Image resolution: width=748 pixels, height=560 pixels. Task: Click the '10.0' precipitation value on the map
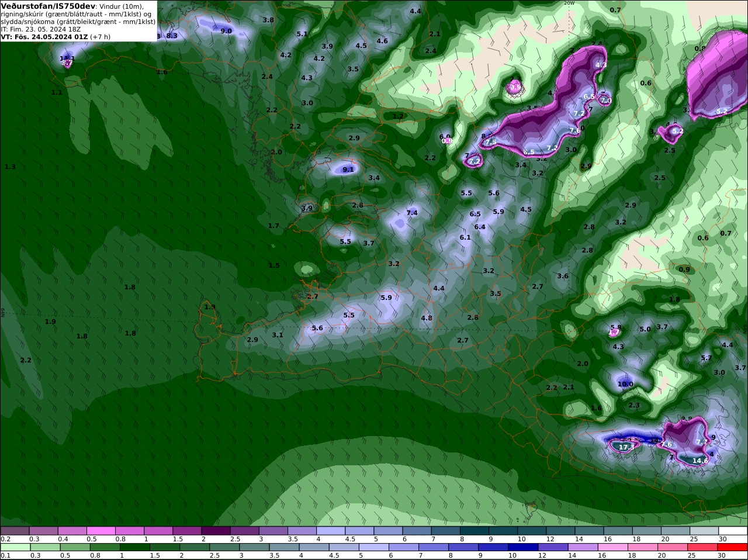coord(625,384)
